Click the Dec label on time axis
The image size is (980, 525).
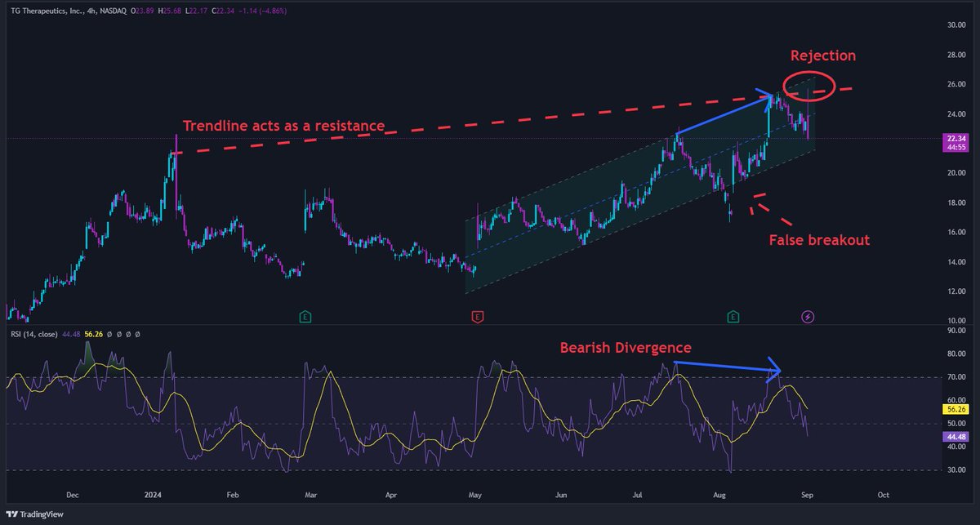[72, 495]
